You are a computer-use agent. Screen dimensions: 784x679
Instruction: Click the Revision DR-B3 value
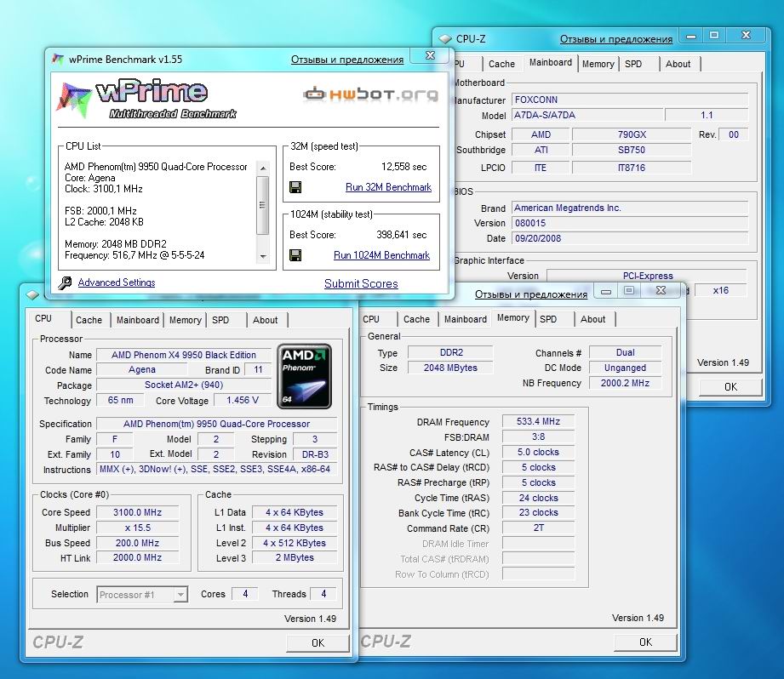[x=315, y=454]
